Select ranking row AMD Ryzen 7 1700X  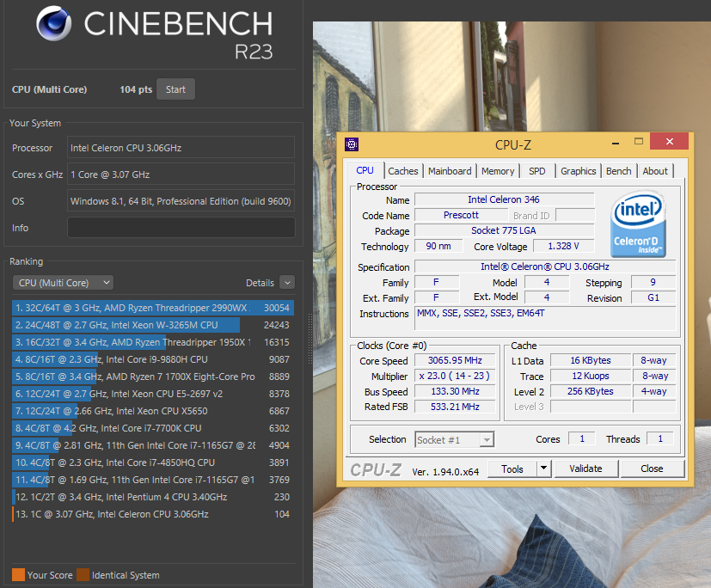(x=153, y=377)
